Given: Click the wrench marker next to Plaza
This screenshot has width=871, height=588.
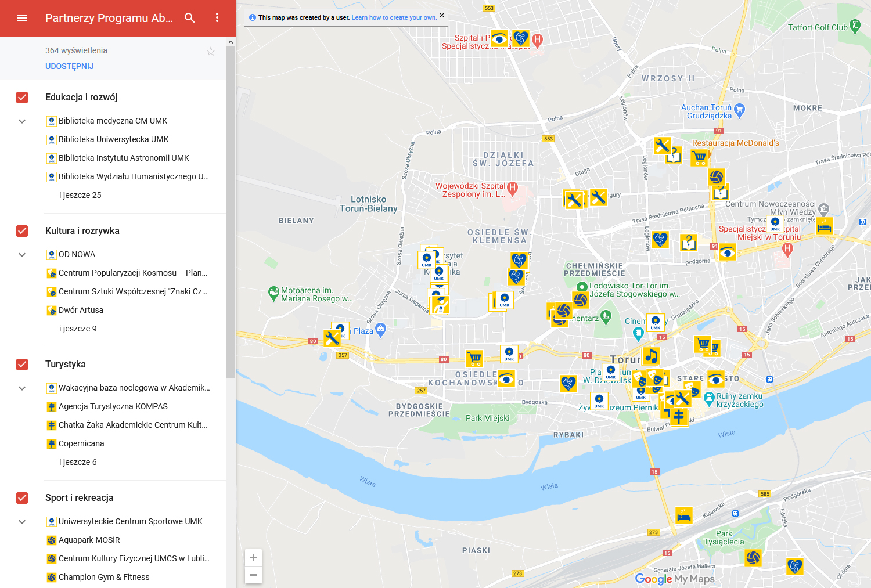Looking at the screenshot, I should (x=332, y=338).
